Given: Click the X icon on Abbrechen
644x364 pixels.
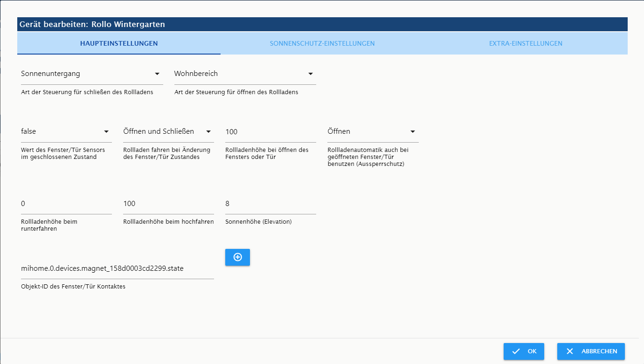Looking at the screenshot, I should (569, 351).
